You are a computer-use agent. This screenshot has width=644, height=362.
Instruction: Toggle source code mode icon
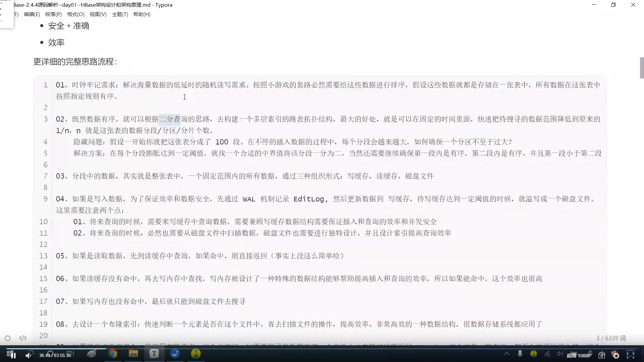click(x=23, y=338)
